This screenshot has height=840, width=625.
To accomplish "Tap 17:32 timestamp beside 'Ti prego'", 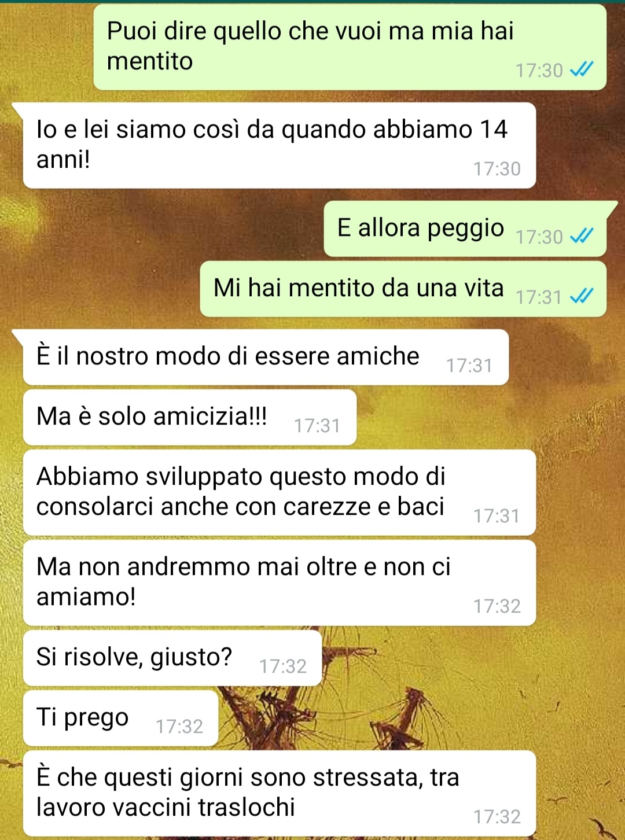I will coord(179,727).
